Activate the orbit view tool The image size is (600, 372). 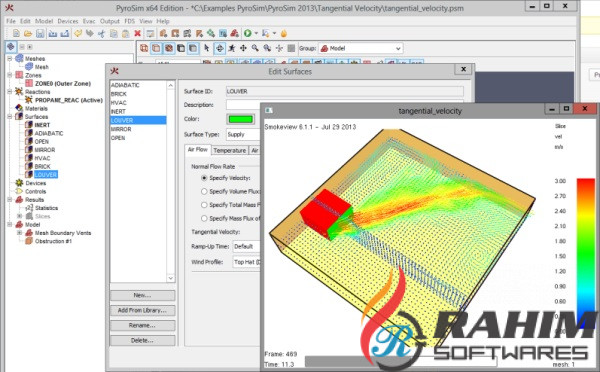pos(219,48)
